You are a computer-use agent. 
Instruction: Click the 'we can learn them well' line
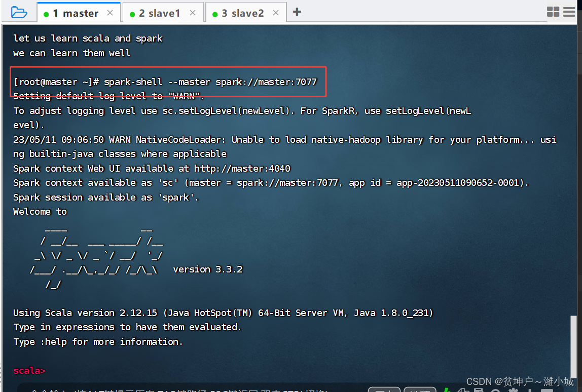[71, 53]
